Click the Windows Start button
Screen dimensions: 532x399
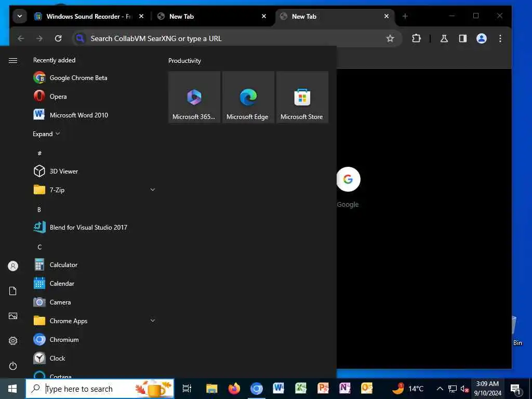[12, 389]
